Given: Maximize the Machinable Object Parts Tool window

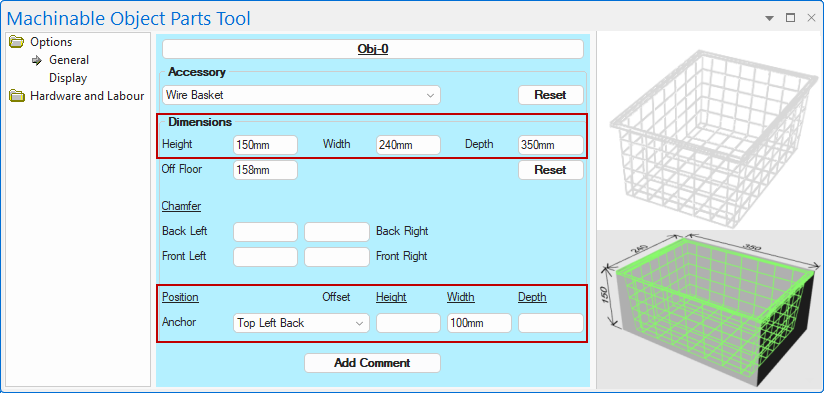Looking at the screenshot, I should (x=790, y=18).
